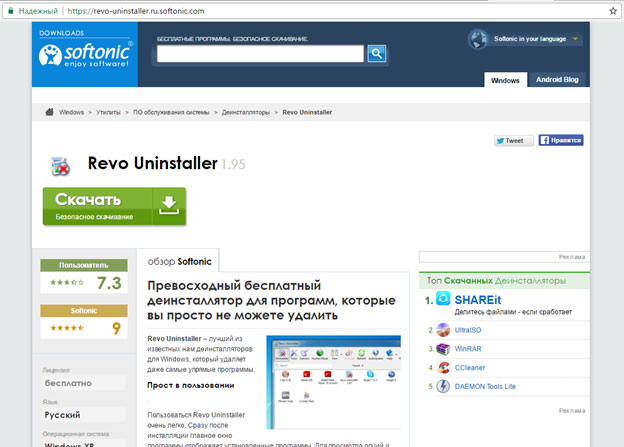This screenshot has height=447, width=624.
Task: Click the Softonic rating 9 stars
Action: (67, 328)
